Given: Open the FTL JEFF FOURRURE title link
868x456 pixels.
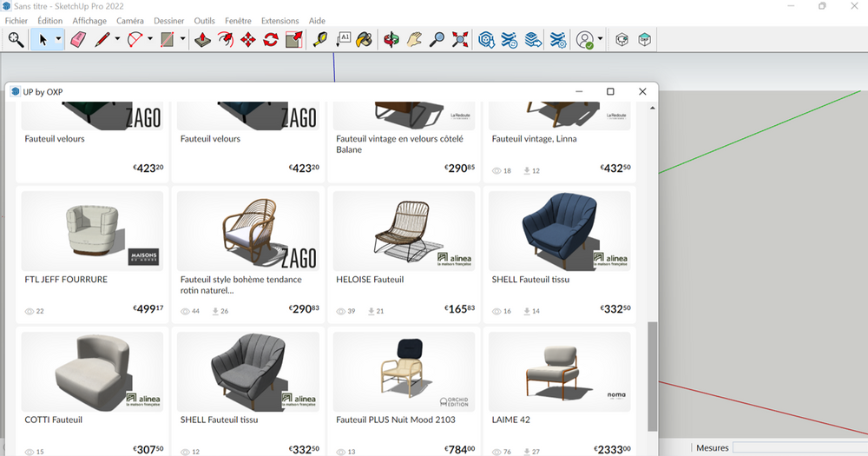Looking at the screenshot, I should pyautogui.click(x=66, y=280).
